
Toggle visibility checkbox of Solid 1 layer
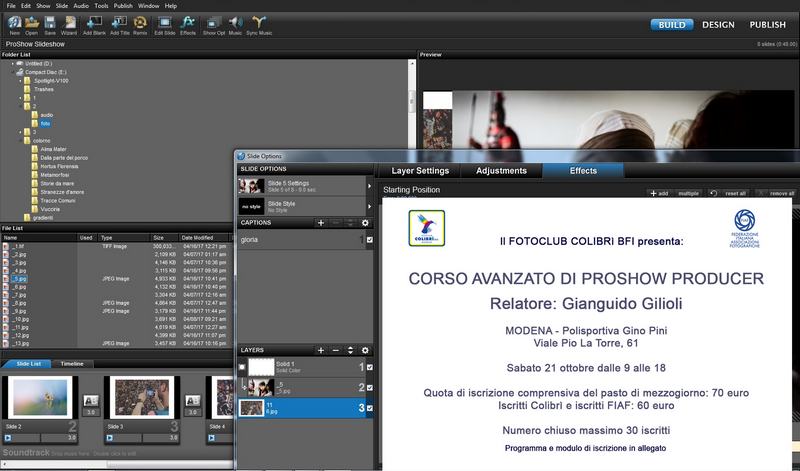[369, 367]
